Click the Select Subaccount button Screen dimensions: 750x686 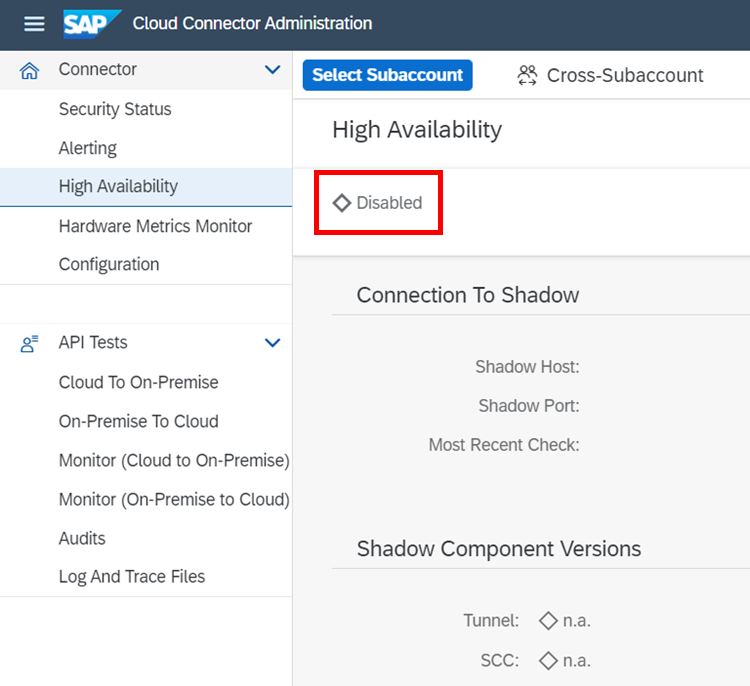pos(387,75)
